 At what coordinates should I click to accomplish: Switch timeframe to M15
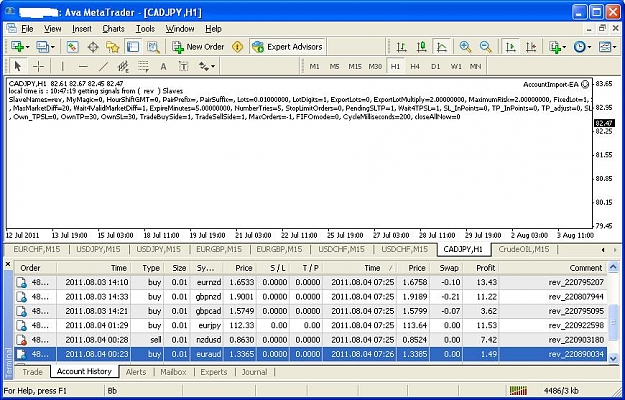click(355, 67)
